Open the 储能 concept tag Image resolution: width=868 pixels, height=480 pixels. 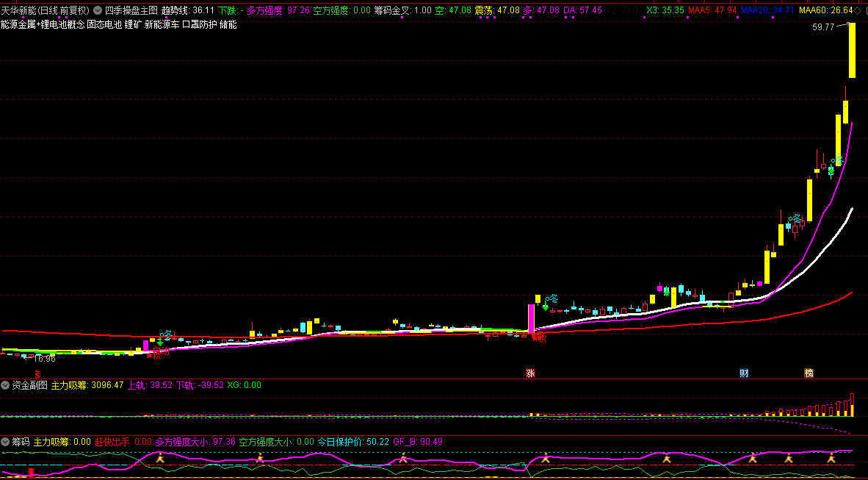point(228,24)
